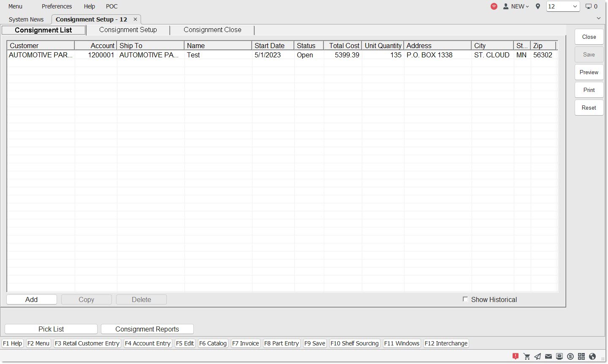Click the map pin location icon
Screen dimensions: 608x364
[538, 6]
